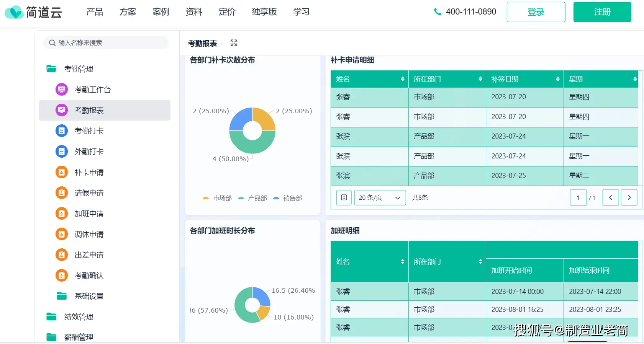Click the green 产品部 slice in 补卡次数分布 donut
Viewport: 644px width, 344px height.
tap(252, 147)
